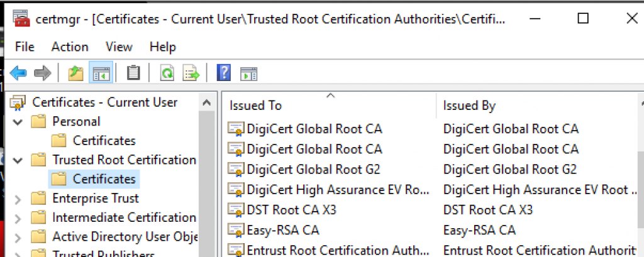Viewport: 644px width, 257px height.
Task: Open the View menu
Action: [x=119, y=46]
